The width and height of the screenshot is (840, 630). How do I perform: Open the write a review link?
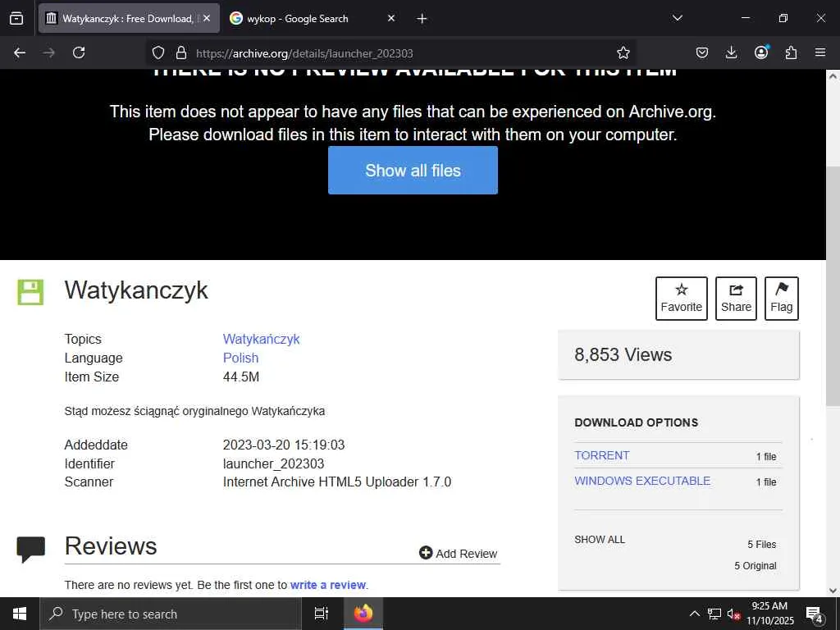coord(328,585)
